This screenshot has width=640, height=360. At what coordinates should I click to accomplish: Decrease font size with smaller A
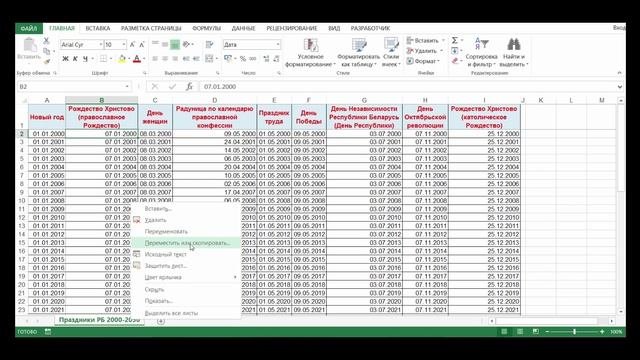(x=142, y=44)
